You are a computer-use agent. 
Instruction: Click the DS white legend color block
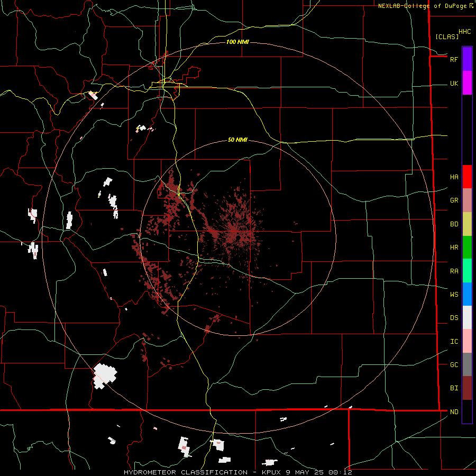point(467,317)
